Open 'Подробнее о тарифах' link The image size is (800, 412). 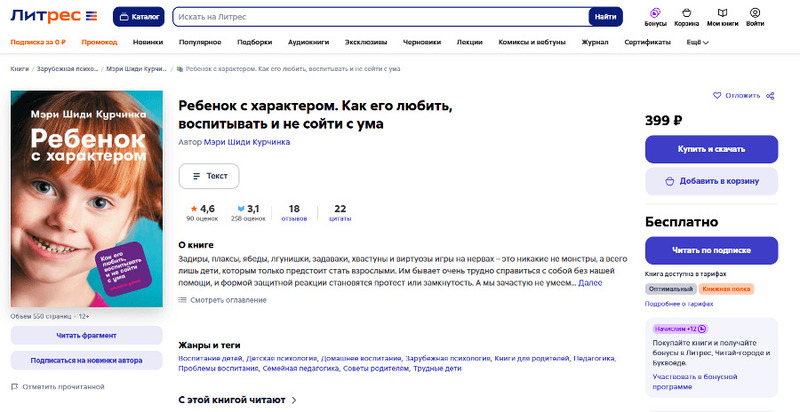point(679,304)
